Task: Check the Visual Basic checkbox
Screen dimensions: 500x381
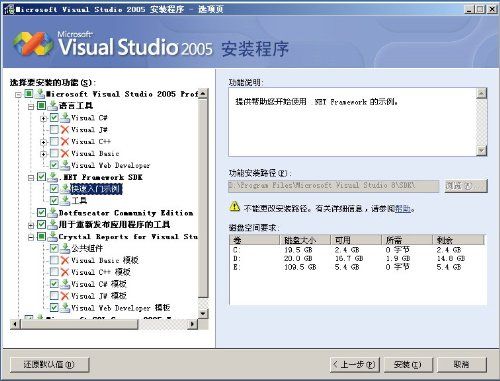Action: (54, 153)
